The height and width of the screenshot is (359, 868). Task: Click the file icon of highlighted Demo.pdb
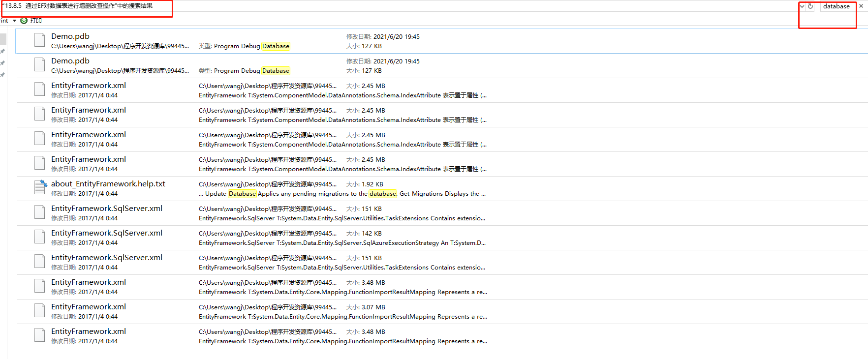(40, 40)
